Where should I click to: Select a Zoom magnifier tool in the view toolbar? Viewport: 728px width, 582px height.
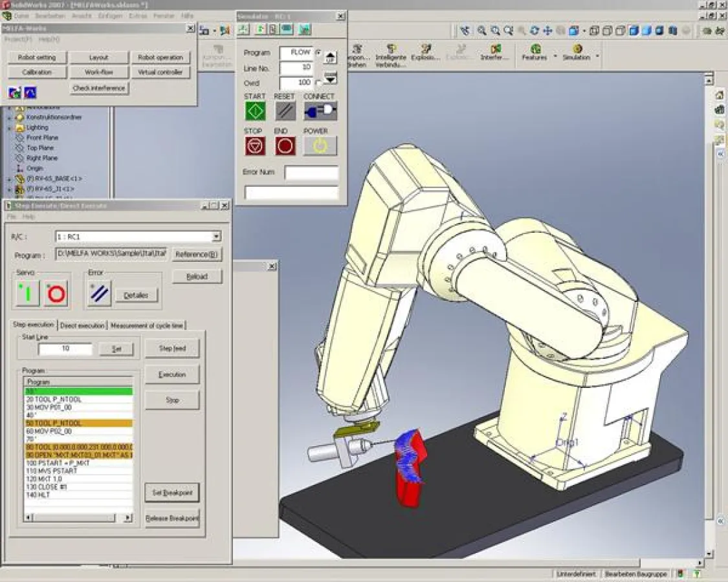point(494,30)
